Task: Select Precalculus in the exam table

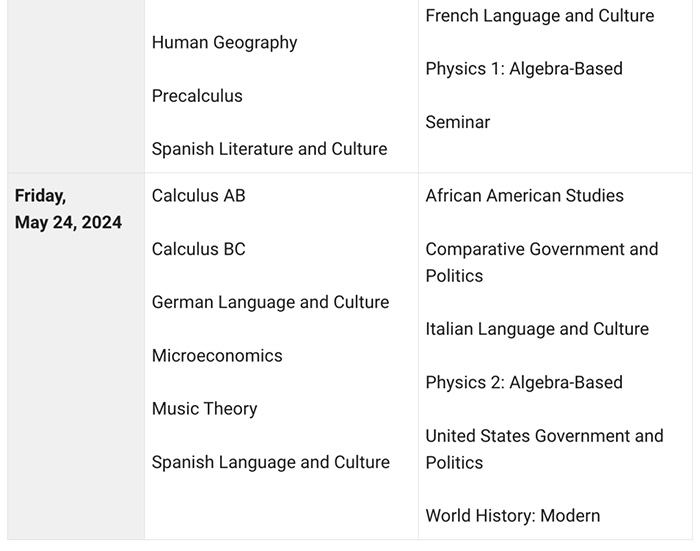Action: tap(197, 96)
